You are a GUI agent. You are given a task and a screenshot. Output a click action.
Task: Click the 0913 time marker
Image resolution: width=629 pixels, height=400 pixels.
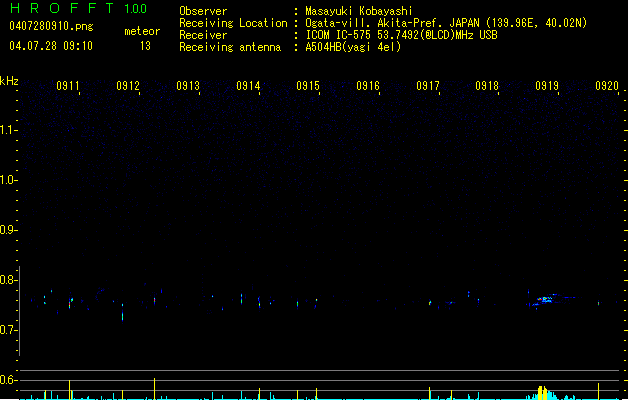[x=188, y=86]
